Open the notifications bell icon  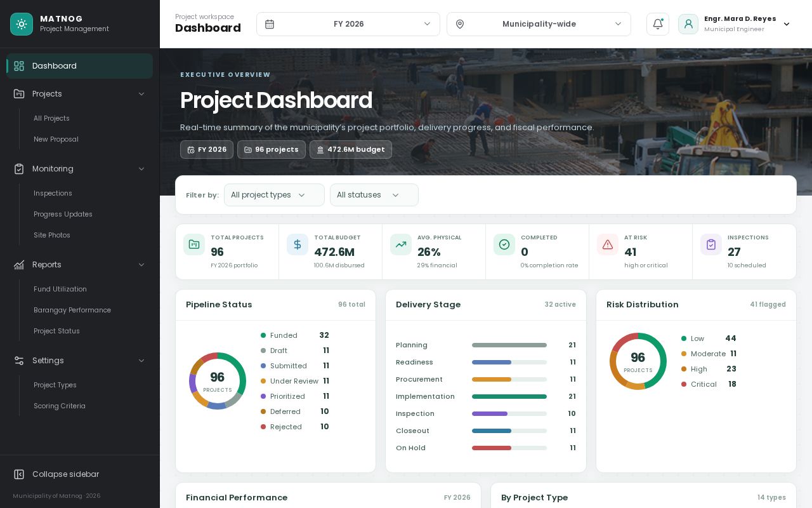pos(658,24)
